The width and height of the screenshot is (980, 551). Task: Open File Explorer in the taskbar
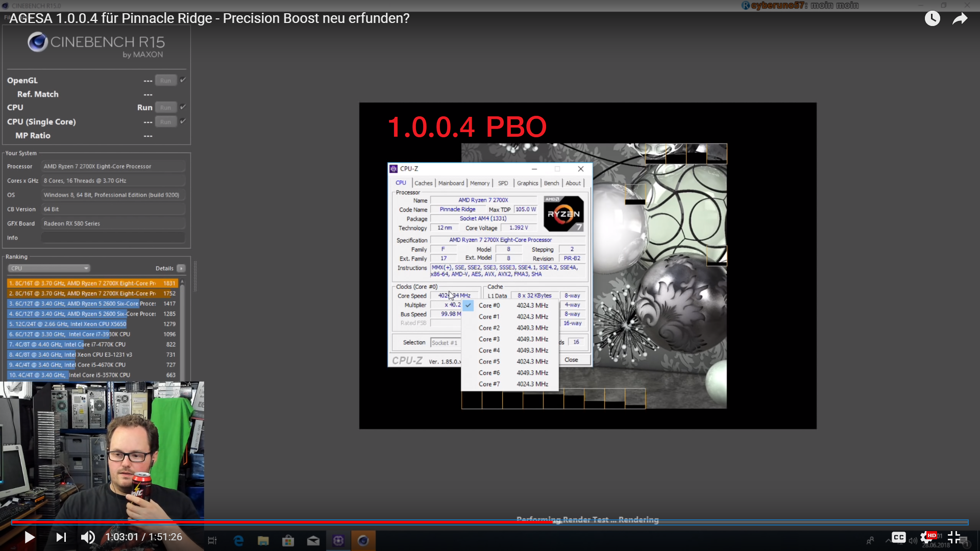(263, 540)
